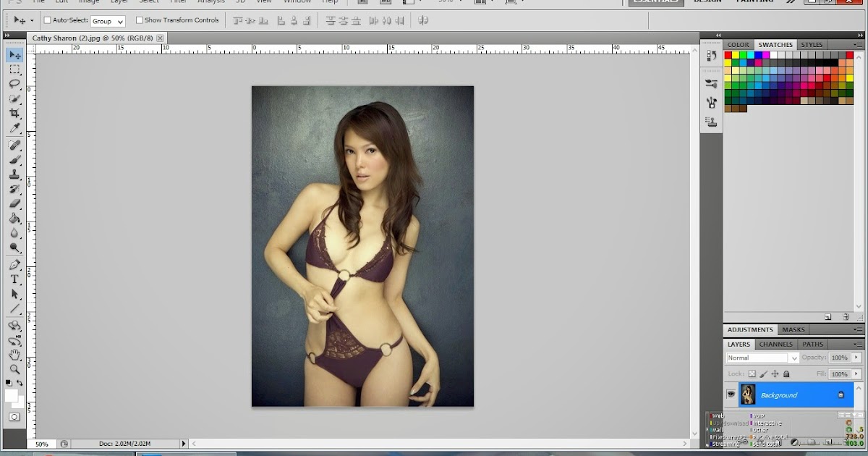Select the Paint Bucket tool
Image resolution: width=868 pixels, height=456 pixels.
(14, 218)
